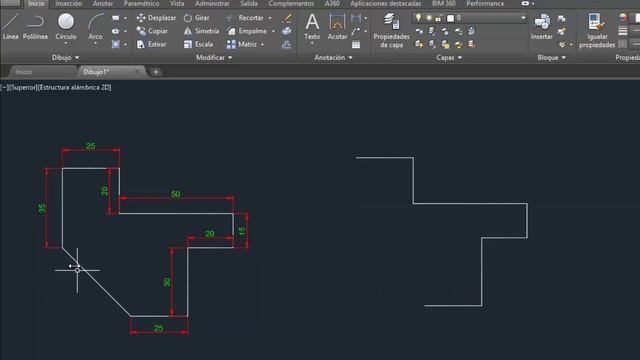Click Igualar propiedades tool

point(597,30)
